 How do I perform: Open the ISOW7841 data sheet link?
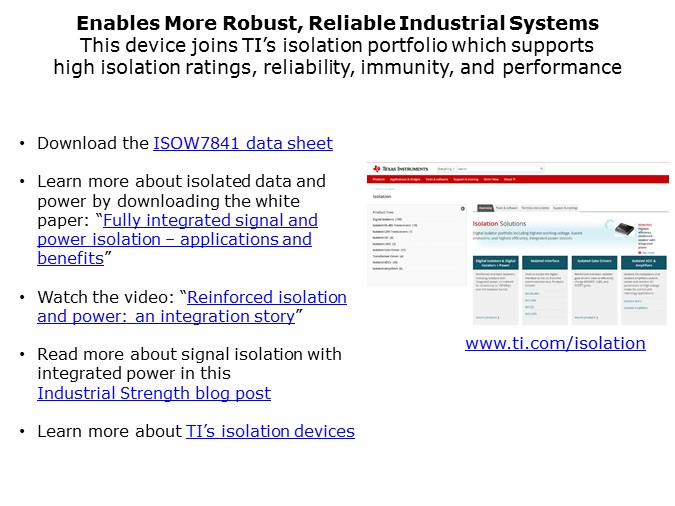pyautogui.click(x=243, y=143)
